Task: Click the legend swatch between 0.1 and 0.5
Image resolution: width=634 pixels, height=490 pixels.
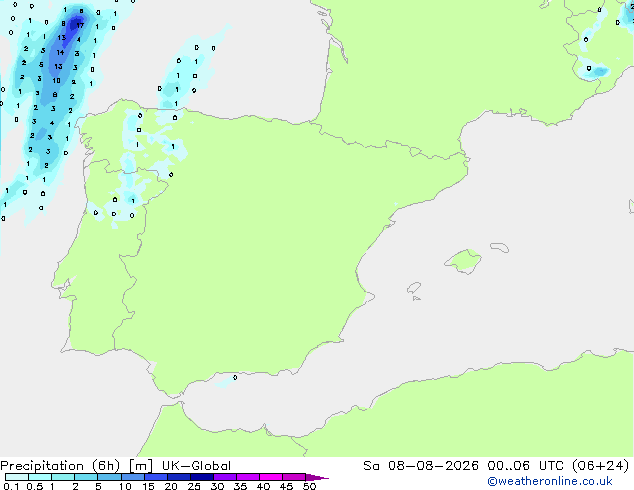Action: pos(17,477)
